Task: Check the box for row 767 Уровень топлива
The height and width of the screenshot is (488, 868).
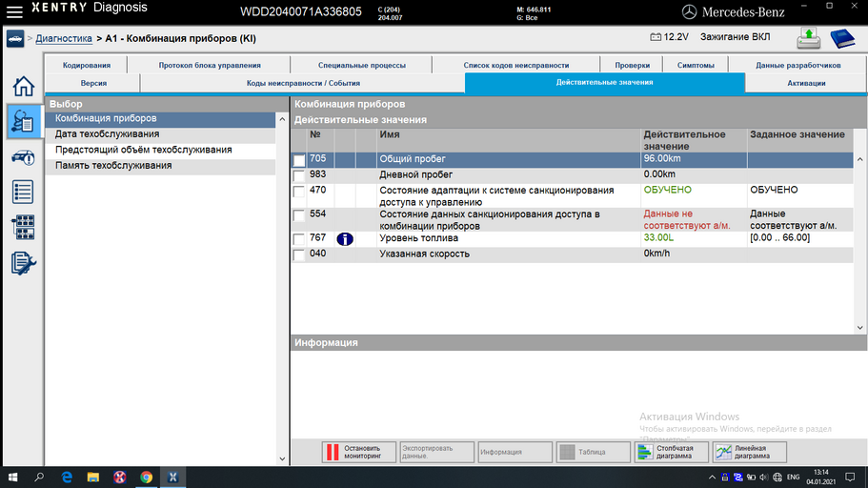Action: click(299, 239)
